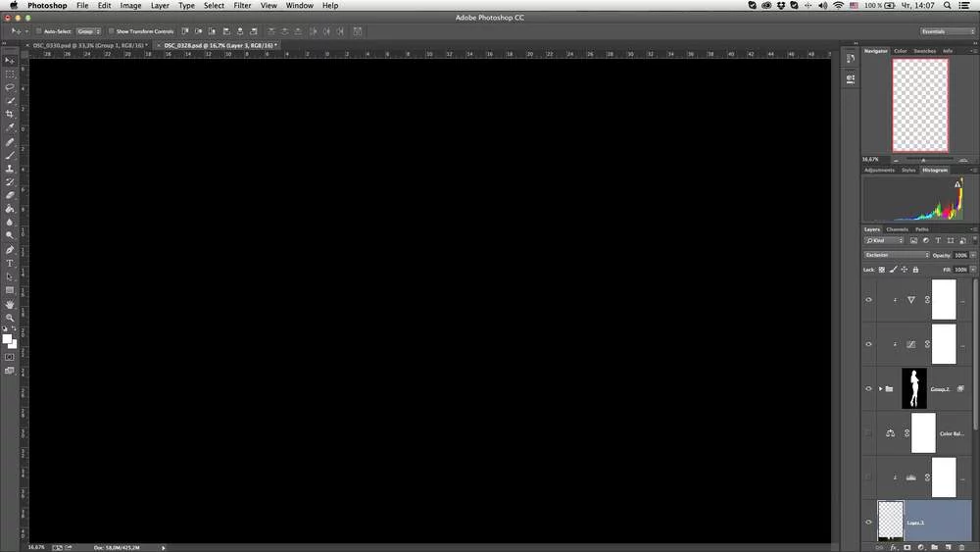Viewport: 980px width, 552px height.
Task: Select the Quick Selection tool
Action: pyautogui.click(x=10, y=101)
